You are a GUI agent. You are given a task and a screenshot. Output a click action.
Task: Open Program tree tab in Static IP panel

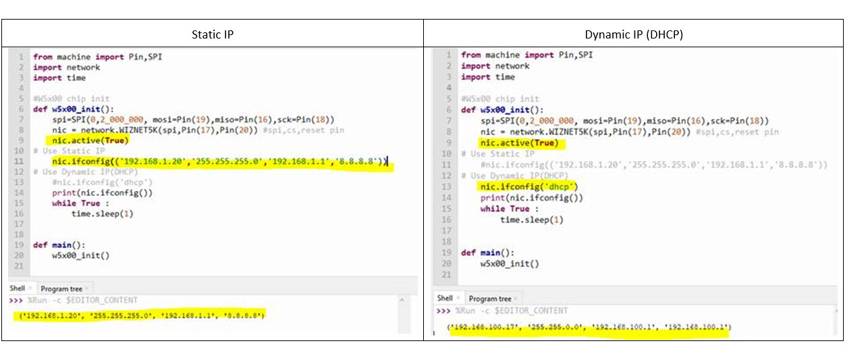tap(61, 288)
